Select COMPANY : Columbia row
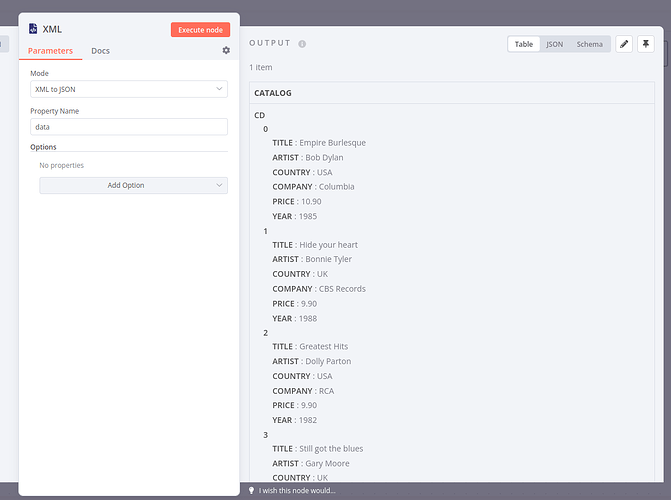The height and width of the screenshot is (500, 671). pos(313,187)
